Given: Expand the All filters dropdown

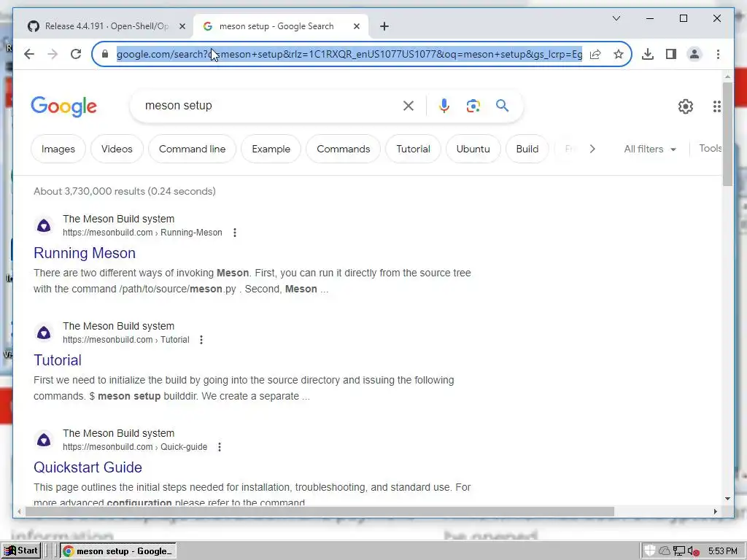Looking at the screenshot, I should [x=650, y=149].
